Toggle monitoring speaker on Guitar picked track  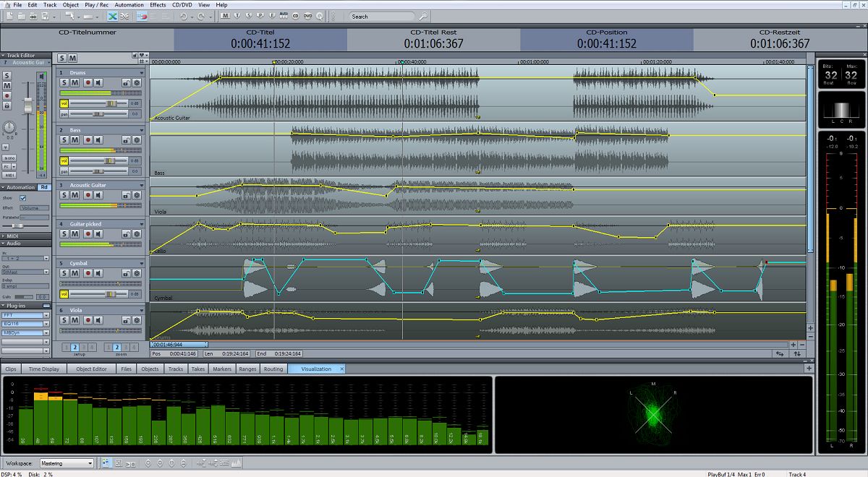coord(98,234)
